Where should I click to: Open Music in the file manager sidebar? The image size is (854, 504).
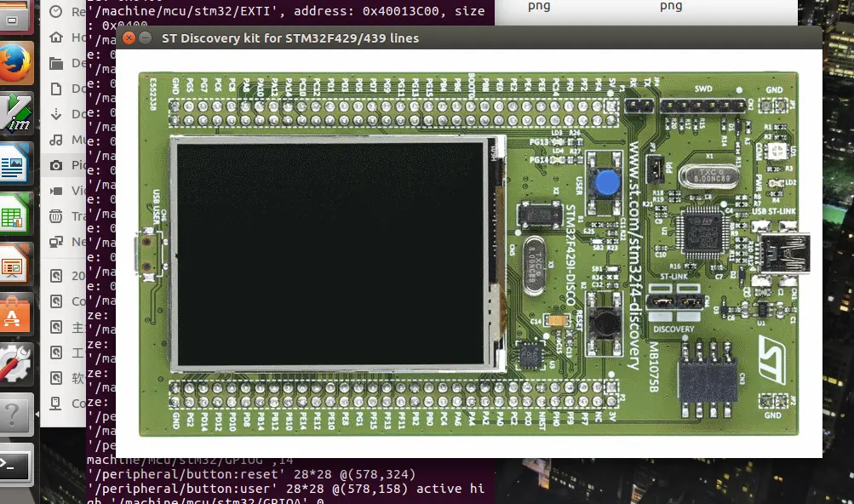[63, 140]
